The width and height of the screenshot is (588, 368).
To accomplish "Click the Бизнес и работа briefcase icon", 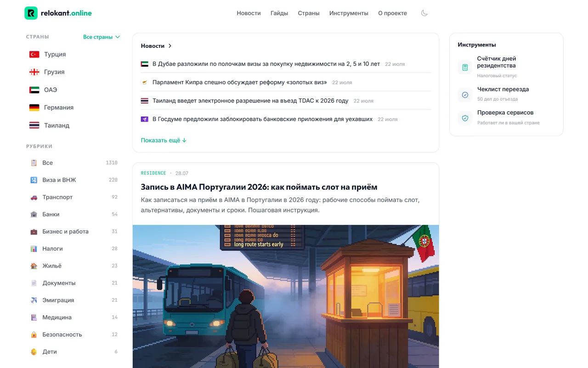I will pyautogui.click(x=34, y=231).
